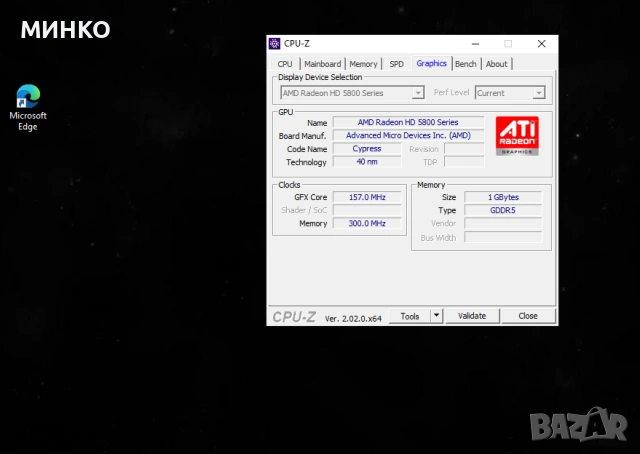Click the Memory Size 1 GBytes value

tap(503, 197)
